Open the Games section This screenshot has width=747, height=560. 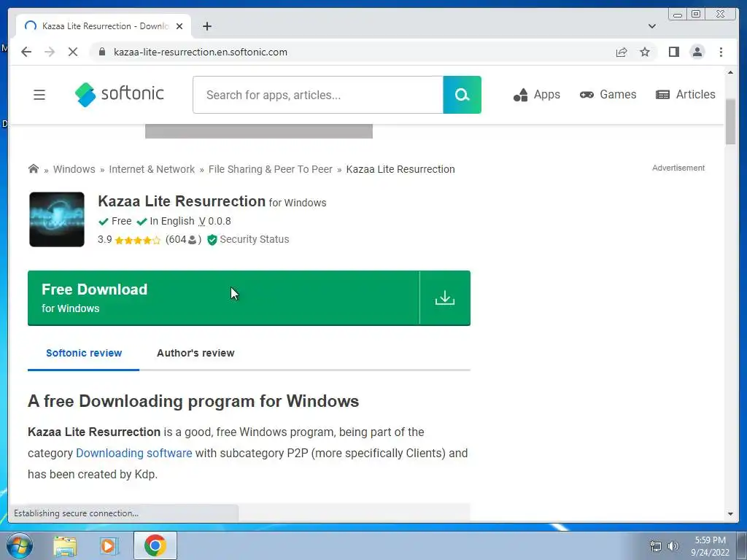[608, 95]
